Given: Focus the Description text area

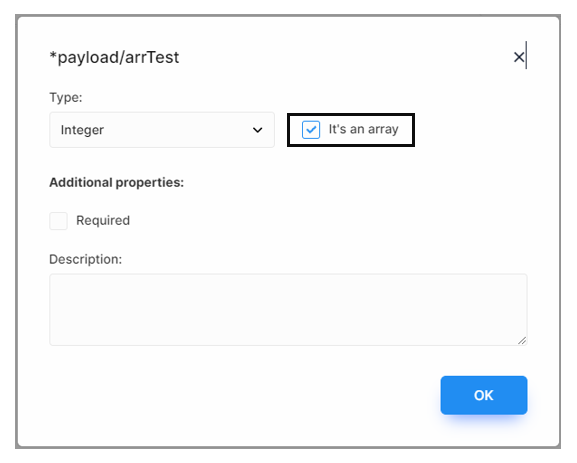Looking at the screenshot, I should 288,310.
